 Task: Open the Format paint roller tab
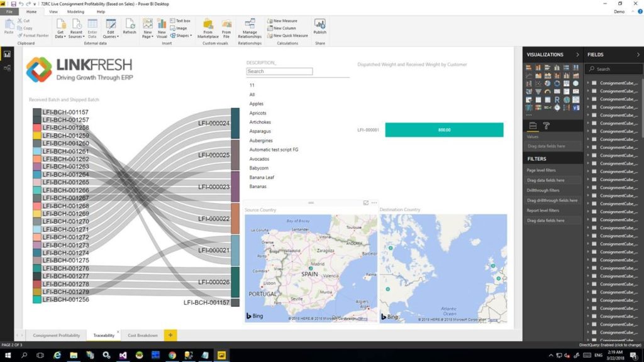tap(547, 126)
